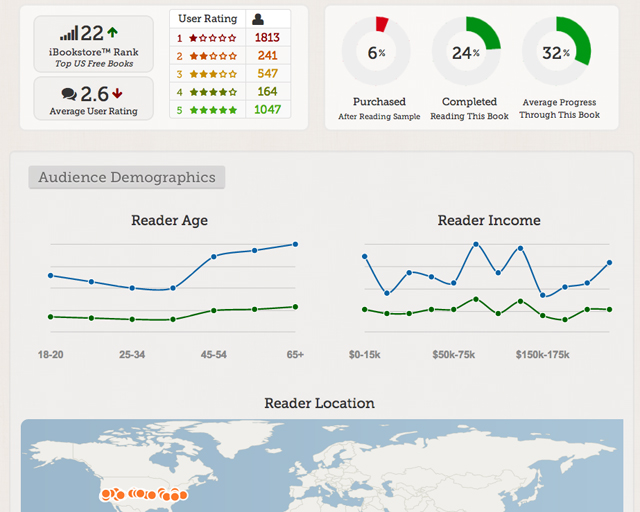Open the Audience Demographics section label
Screen dimensions: 640x512
click(x=127, y=178)
